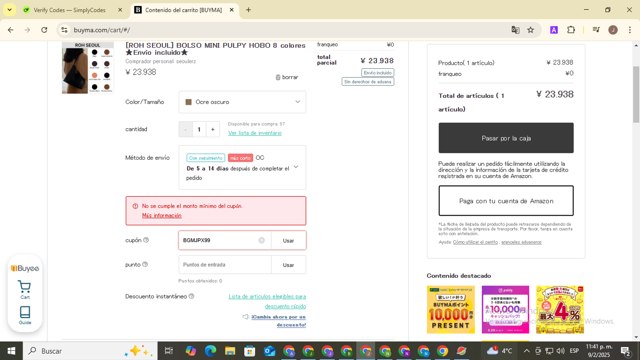Apply points with Usar button
This screenshot has width=640, height=360.
288,265
